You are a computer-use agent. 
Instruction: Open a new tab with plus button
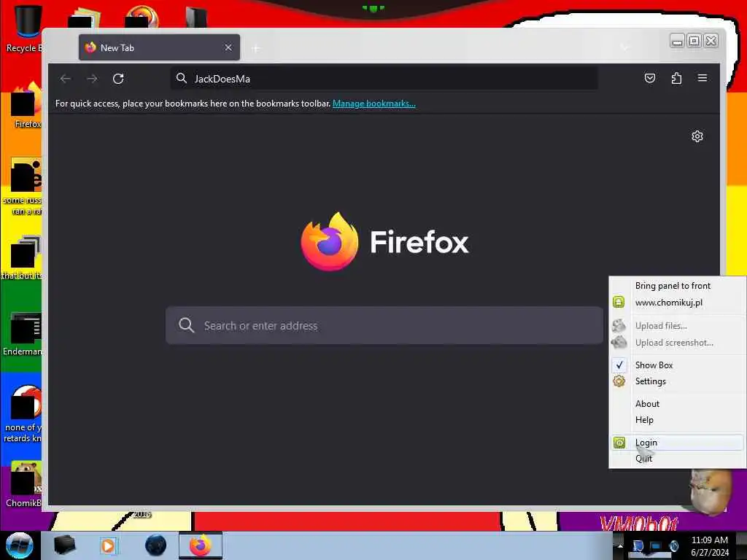click(256, 48)
